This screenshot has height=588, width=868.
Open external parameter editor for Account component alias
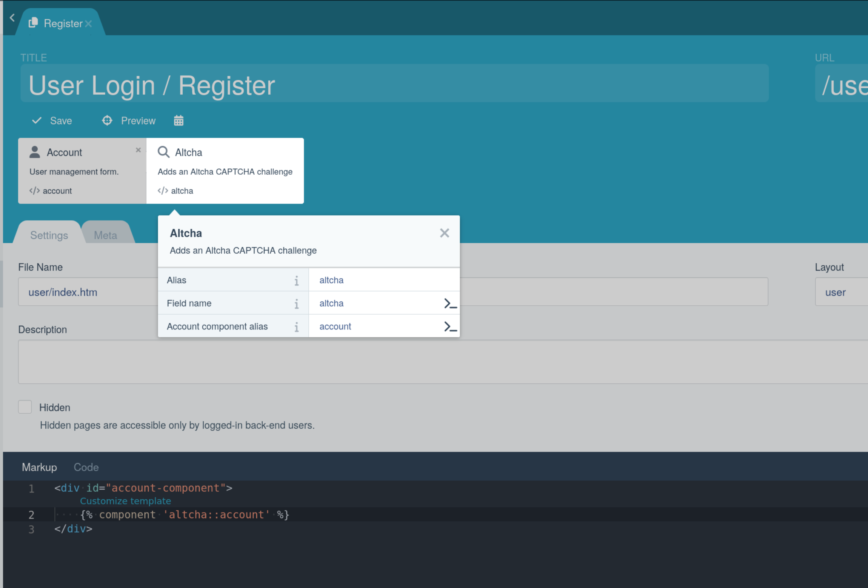click(451, 326)
